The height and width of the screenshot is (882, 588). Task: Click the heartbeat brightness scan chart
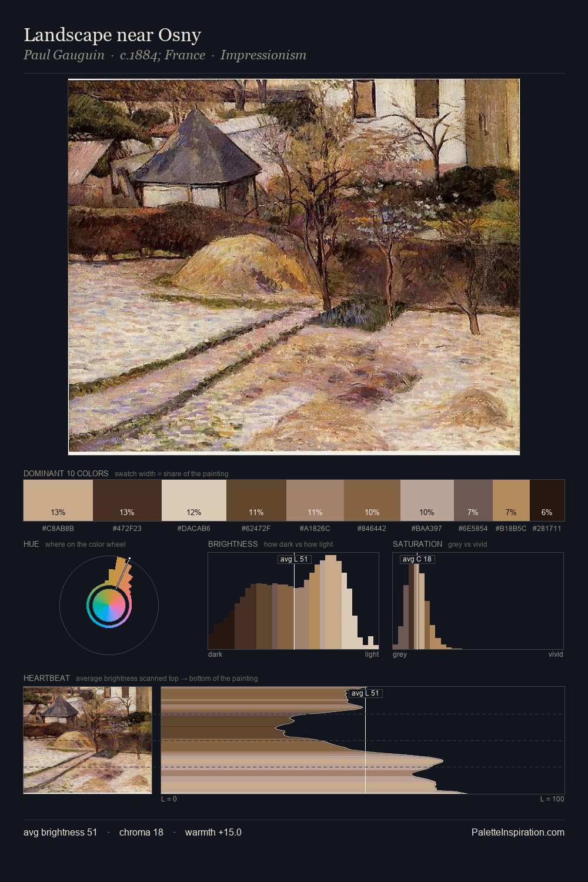(363, 740)
